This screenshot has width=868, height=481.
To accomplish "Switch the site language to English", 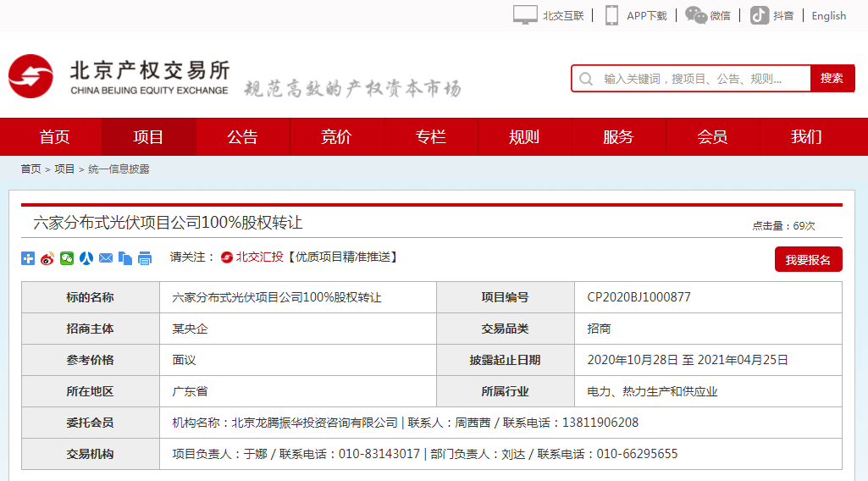I will coord(828,15).
